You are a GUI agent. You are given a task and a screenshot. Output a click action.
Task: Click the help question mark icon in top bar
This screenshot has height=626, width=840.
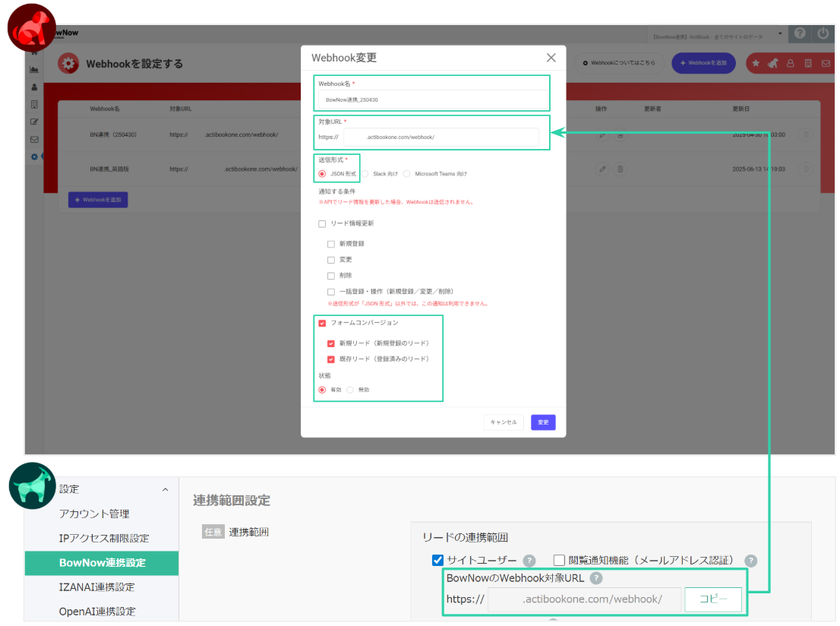(x=799, y=34)
